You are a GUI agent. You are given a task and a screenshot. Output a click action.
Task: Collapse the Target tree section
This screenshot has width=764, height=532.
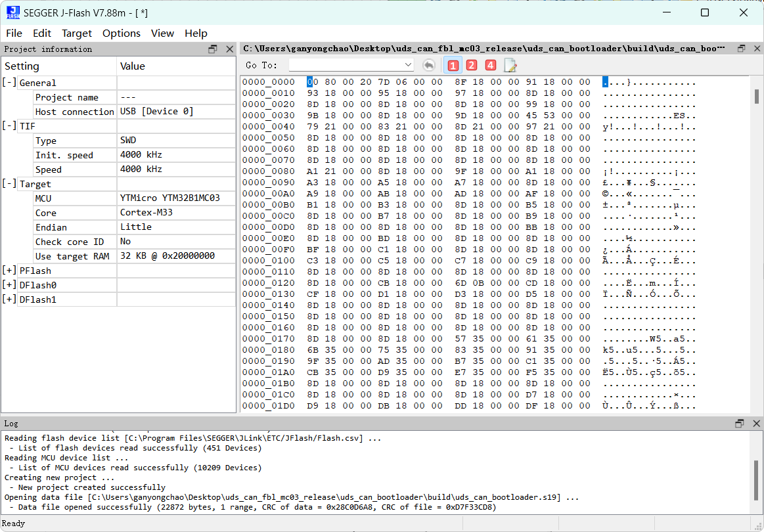click(9, 184)
